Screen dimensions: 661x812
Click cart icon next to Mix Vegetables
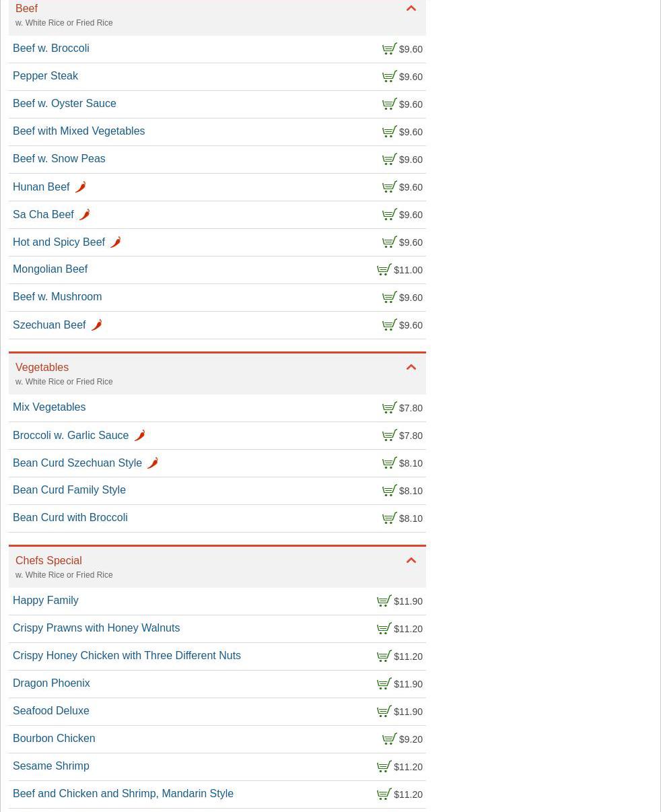point(389,408)
